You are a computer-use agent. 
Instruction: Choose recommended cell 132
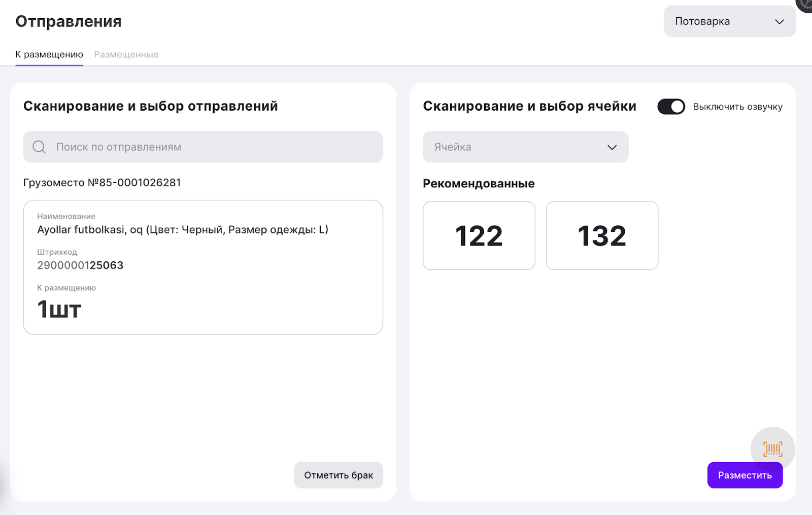[x=602, y=235]
